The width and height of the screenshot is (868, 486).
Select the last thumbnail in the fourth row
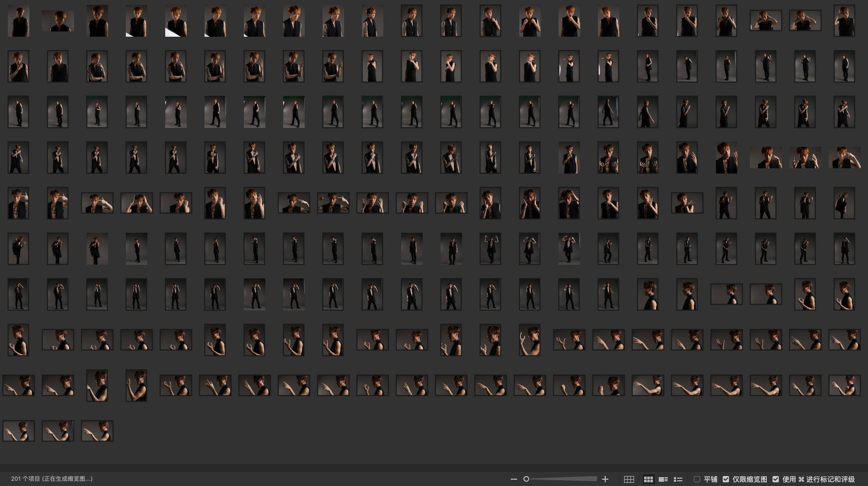[x=844, y=158]
